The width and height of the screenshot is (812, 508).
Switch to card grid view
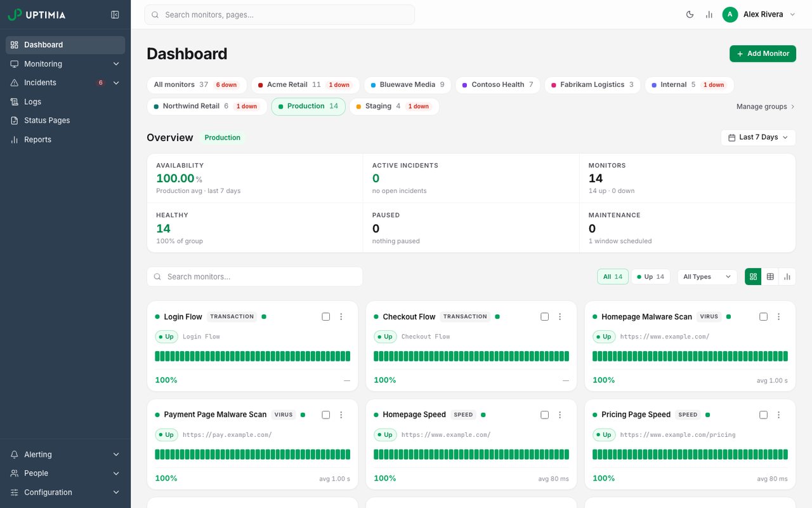(753, 277)
